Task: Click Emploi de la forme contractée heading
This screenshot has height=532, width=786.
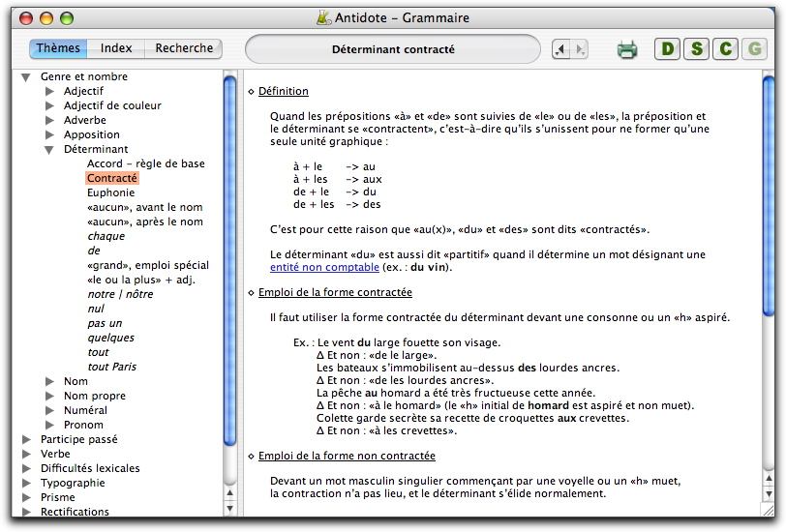Action: [335, 292]
